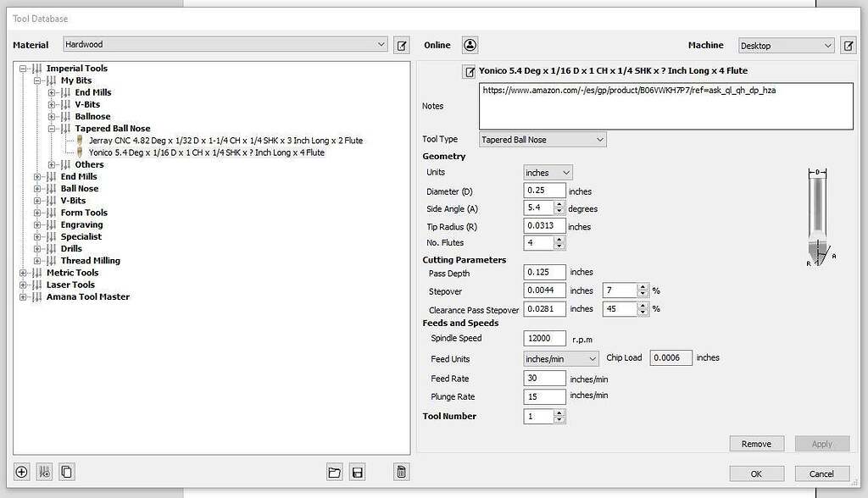
Task: Open the Material dropdown showing Hardwood
Action: coord(225,45)
